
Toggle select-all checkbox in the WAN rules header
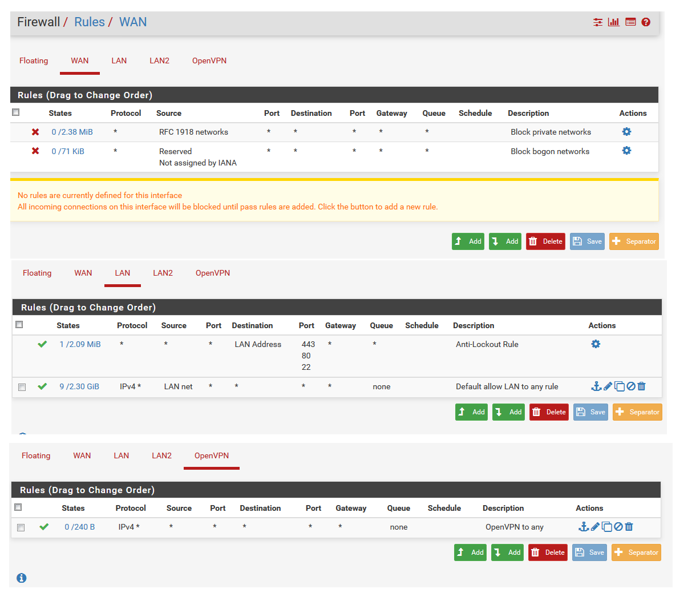(x=16, y=112)
